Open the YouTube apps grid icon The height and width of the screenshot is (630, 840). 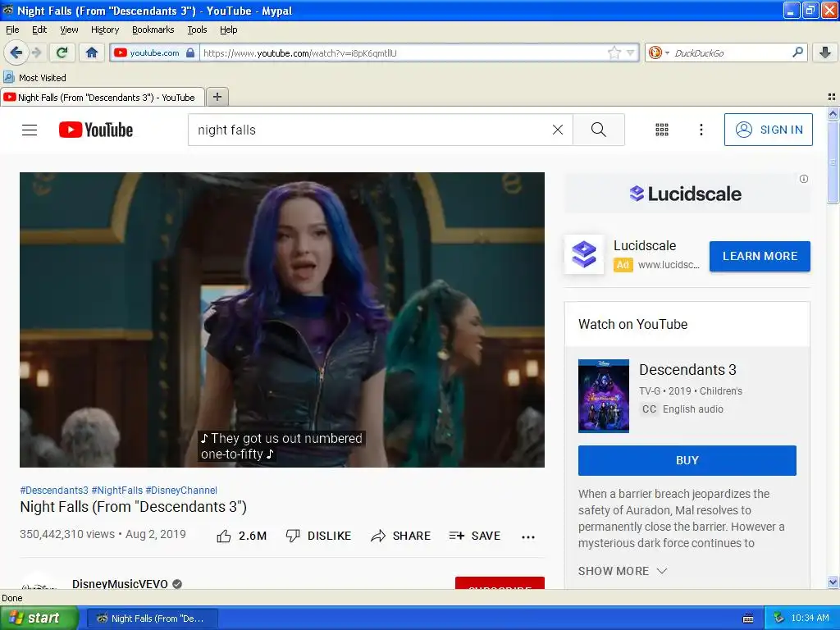(x=662, y=130)
